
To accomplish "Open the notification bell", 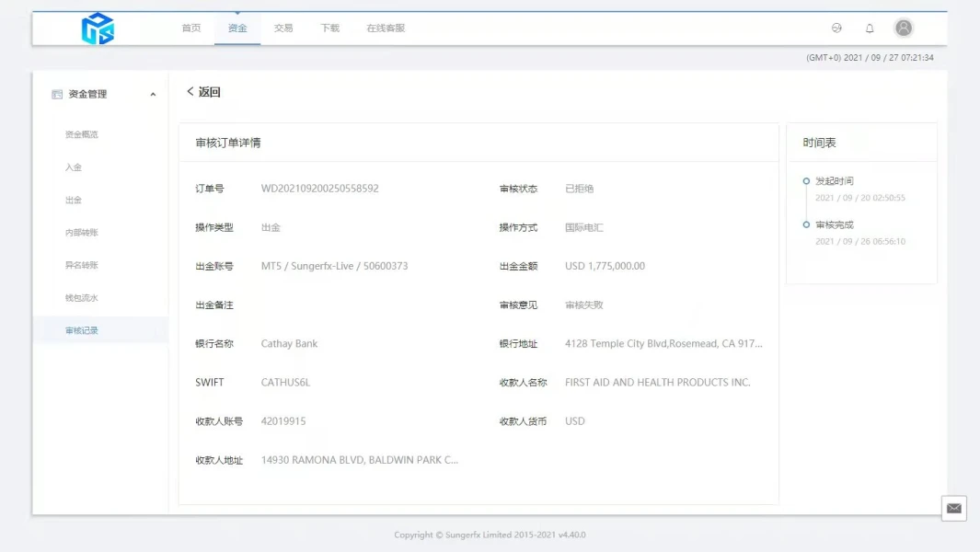I will [870, 29].
